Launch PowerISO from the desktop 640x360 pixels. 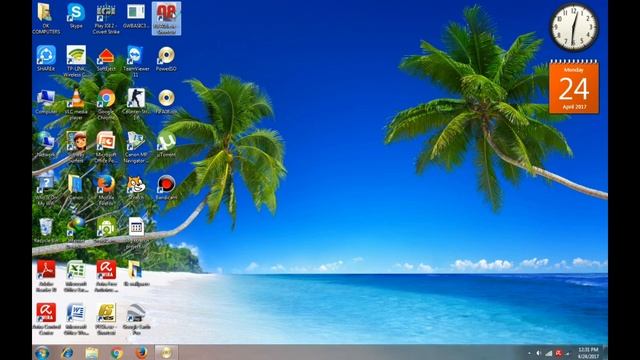pos(166,59)
